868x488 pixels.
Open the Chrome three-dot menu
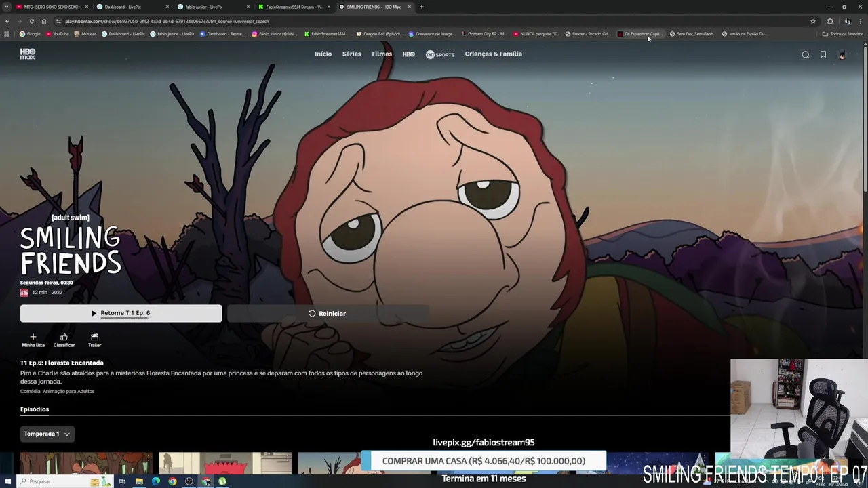(x=861, y=21)
